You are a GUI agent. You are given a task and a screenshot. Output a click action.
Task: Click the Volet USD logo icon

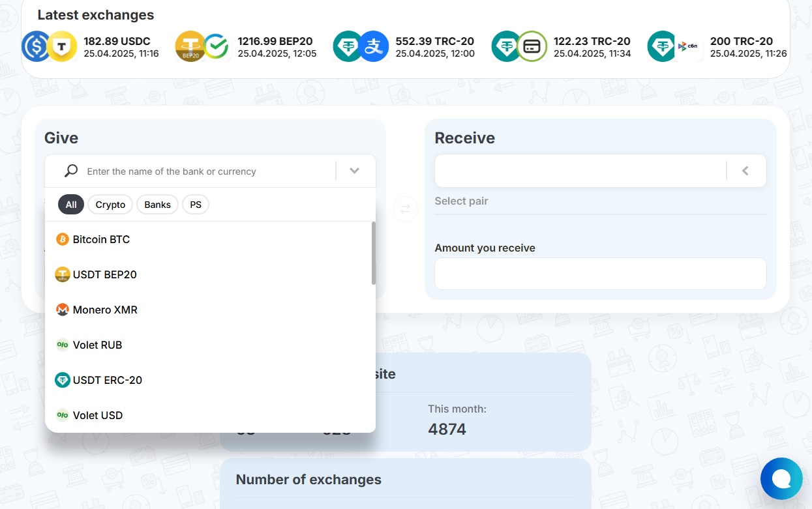click(x=63, y=415)
